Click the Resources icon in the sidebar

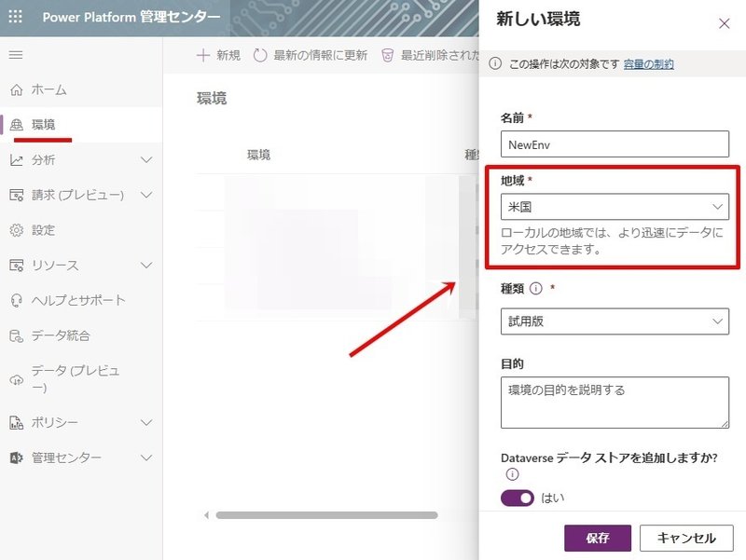(16, 266)
